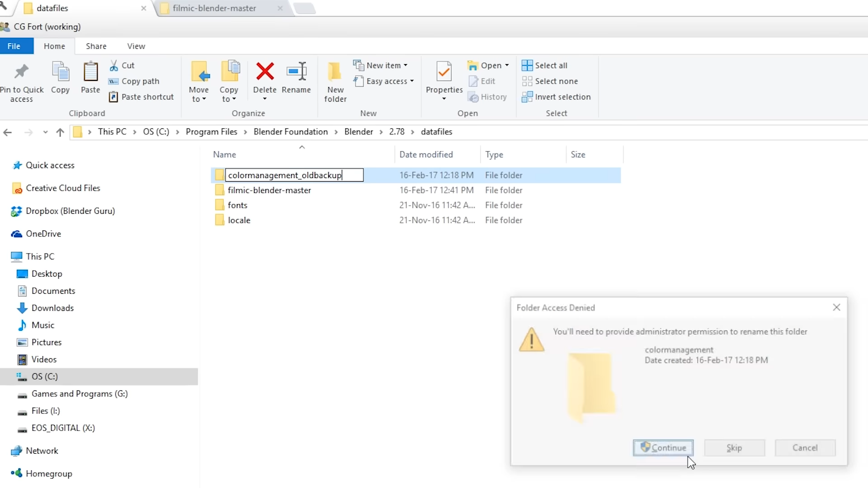Select Downloads in the navigation pane
The width and height of the screenshot is (868, 488).
point(52,308)
